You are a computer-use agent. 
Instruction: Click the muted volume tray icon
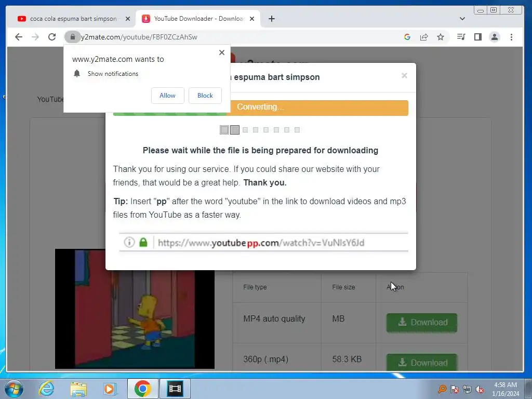click(480, 389)
